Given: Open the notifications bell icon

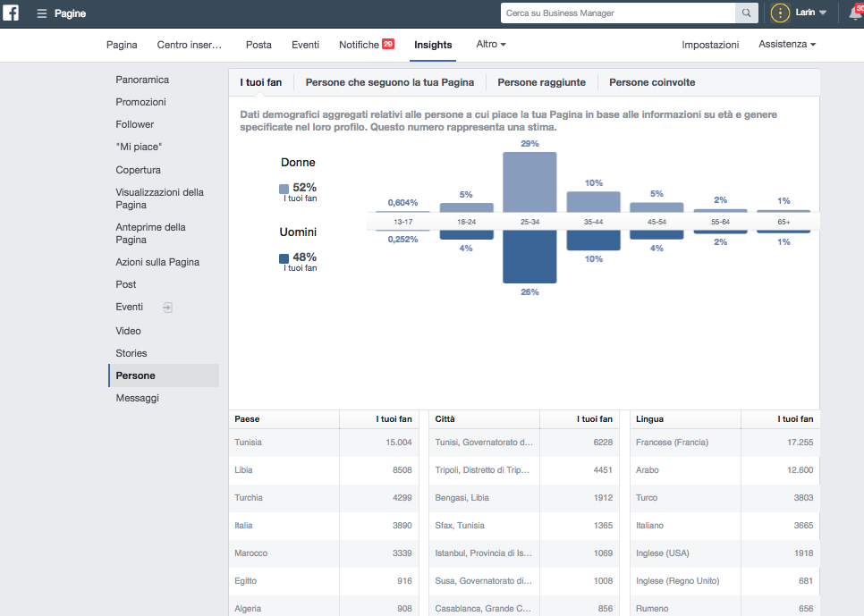Looking at the screenshot, I should point(855,13).
